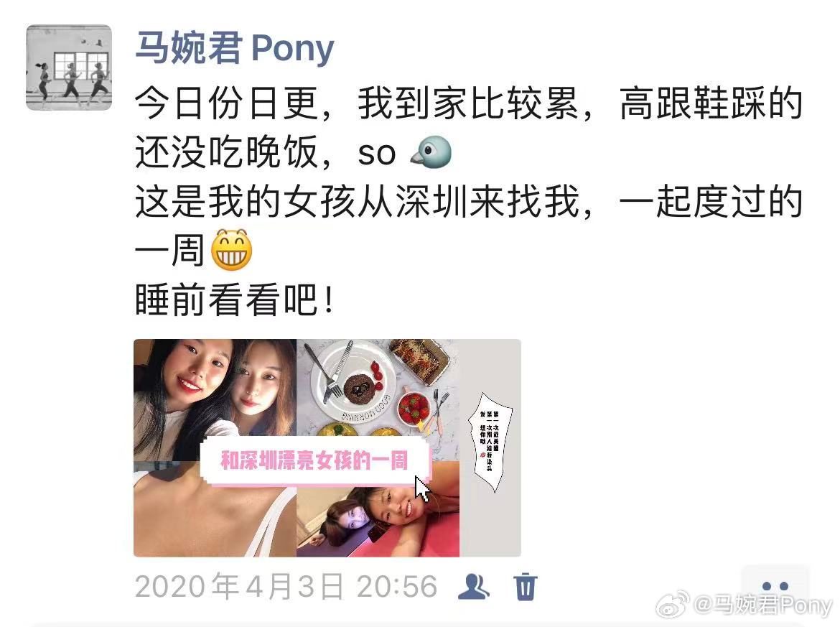
Task: Click the speech bubble with vertical text
Action: click(490, 441)
